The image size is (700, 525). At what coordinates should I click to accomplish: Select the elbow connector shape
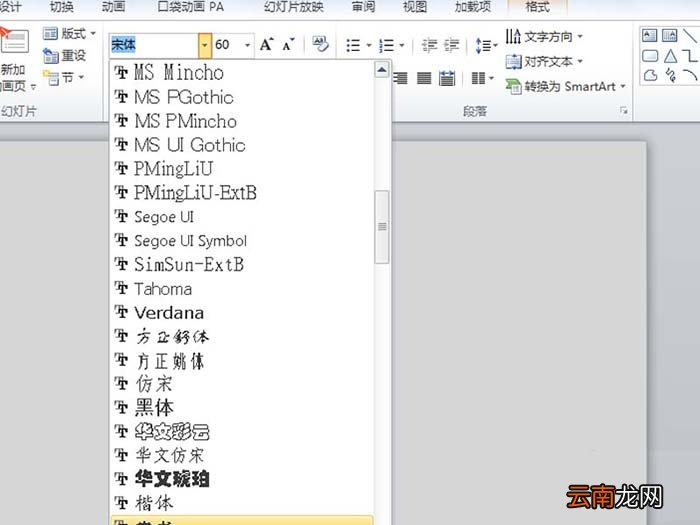(x=691, y=56)
